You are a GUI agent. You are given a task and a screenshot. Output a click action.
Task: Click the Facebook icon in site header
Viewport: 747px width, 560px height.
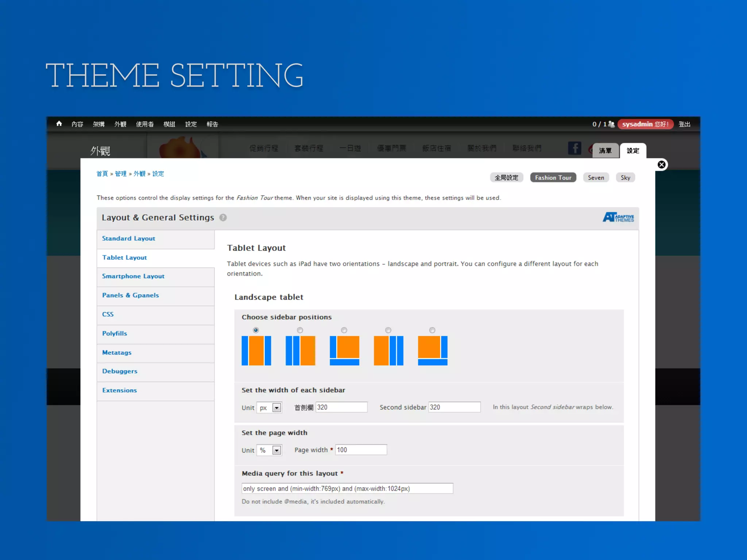click(x=574, y=148)
